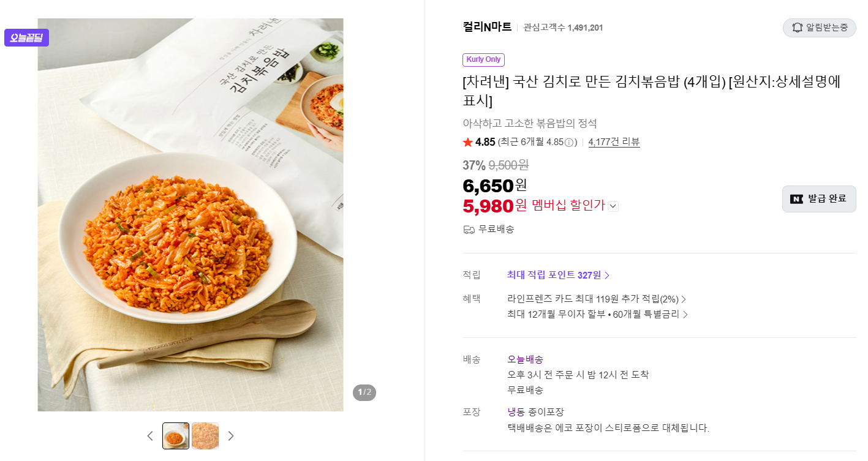Image resolution: width=868 pixels, height=461 pixels.
Task: Click the 발급 완료 coupon button
Action: pos(819,199)
